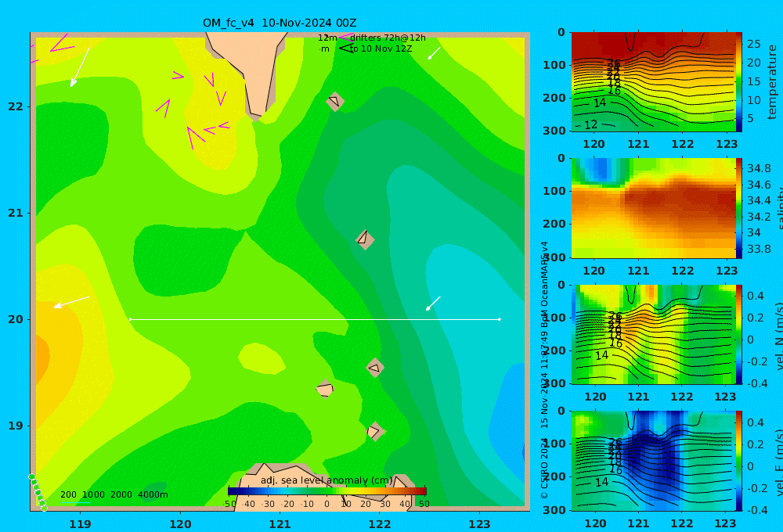Click the '0' tick on sea level colorbar
Screen dimensions: 783x532
[x=327, y=504]
